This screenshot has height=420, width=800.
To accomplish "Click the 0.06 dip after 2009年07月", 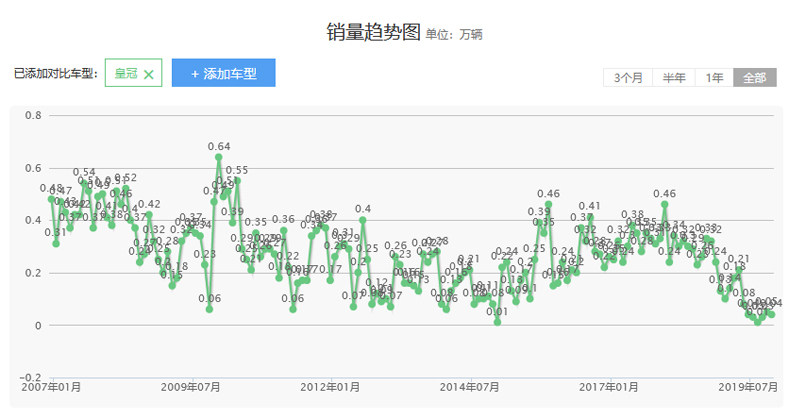I will point(209,309).
